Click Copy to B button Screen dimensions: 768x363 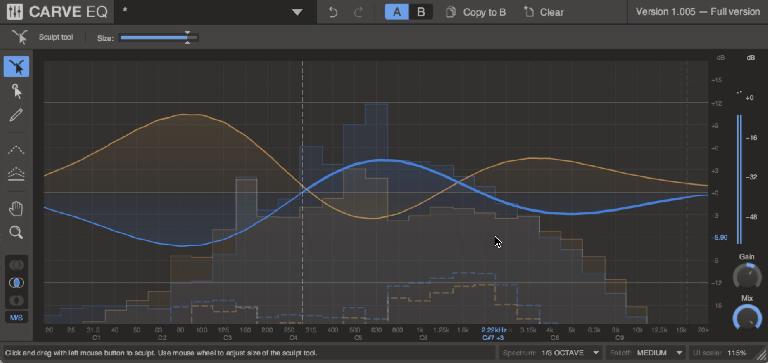click(x=476, y=12)
